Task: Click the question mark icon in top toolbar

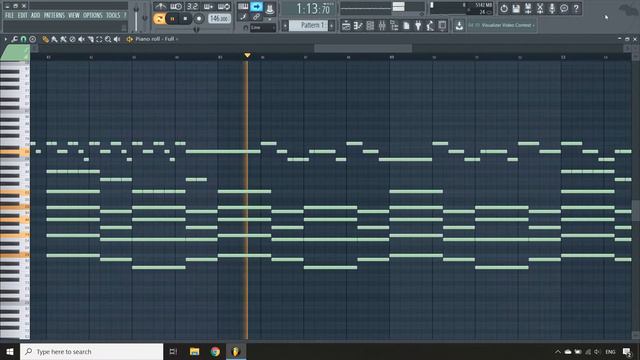Action: pos(576,8)
